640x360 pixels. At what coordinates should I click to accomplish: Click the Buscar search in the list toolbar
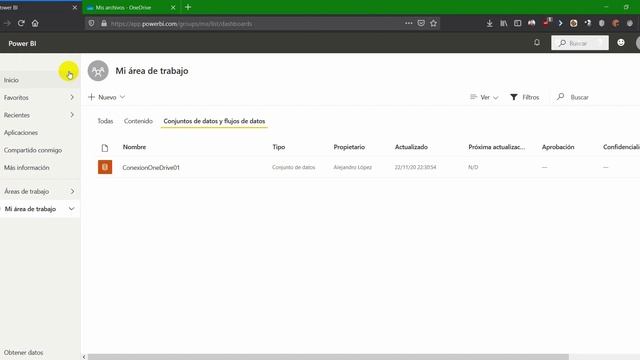click(x=573, y=97)
